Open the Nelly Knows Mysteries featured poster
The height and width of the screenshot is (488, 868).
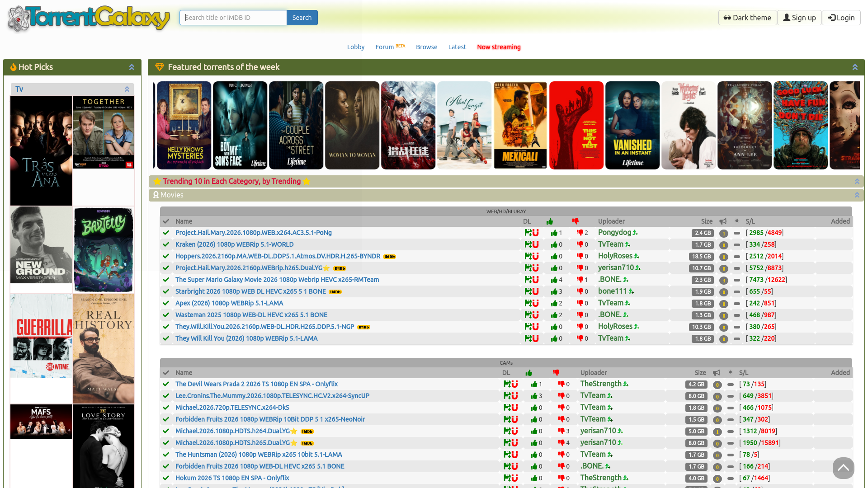(x=184, y=125)
